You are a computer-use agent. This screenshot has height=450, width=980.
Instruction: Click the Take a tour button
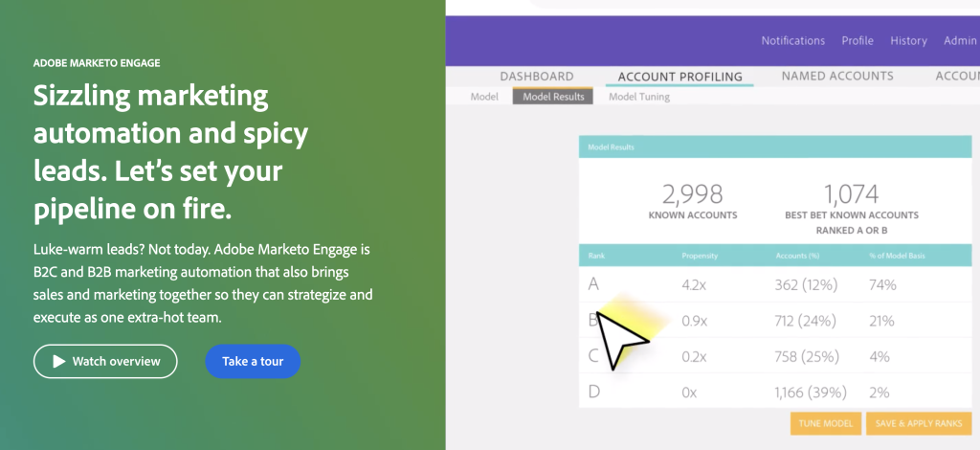point(253,361)
